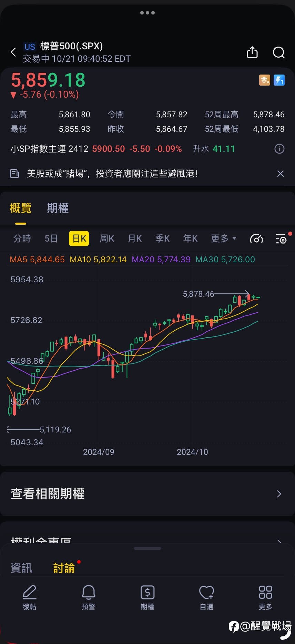Screen dimensions: 295x644
Task: Open the chart speedometer indicator icon
Action: coord(256,238)
